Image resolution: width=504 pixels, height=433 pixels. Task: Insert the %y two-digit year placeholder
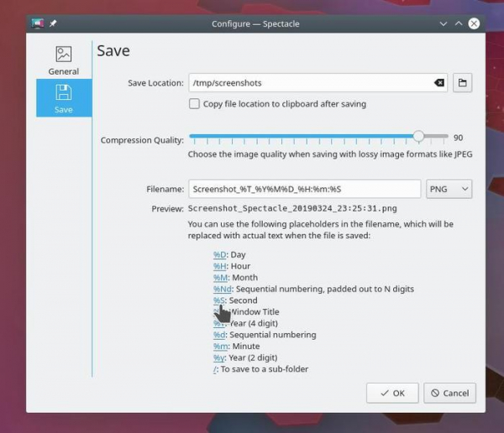[x=218, y=357]
